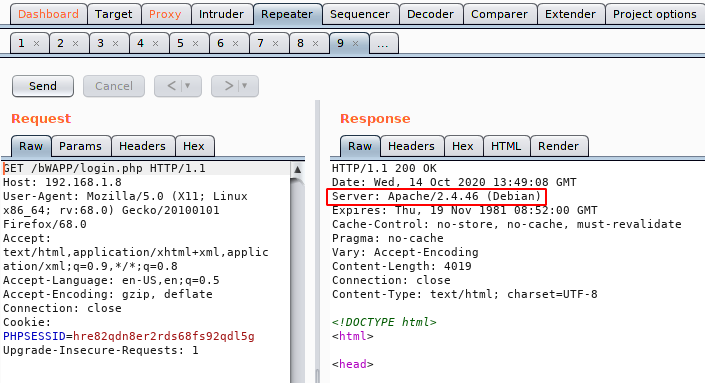
Task: Close Repeater sub-tab 4
Action: 156,44
